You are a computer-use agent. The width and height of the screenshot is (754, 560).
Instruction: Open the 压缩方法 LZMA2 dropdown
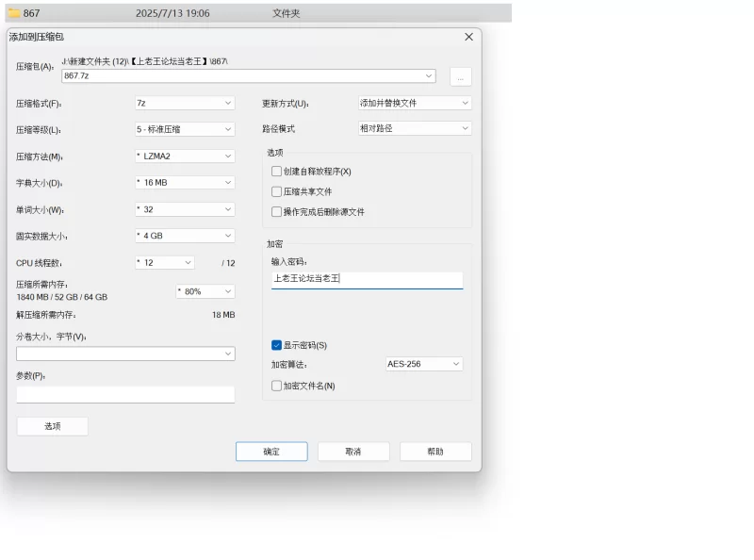click(x=185, y=156)
